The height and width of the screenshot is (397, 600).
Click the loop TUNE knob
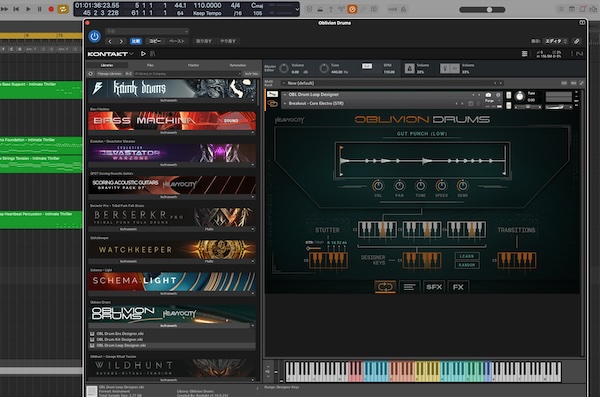tap(420, 186)
